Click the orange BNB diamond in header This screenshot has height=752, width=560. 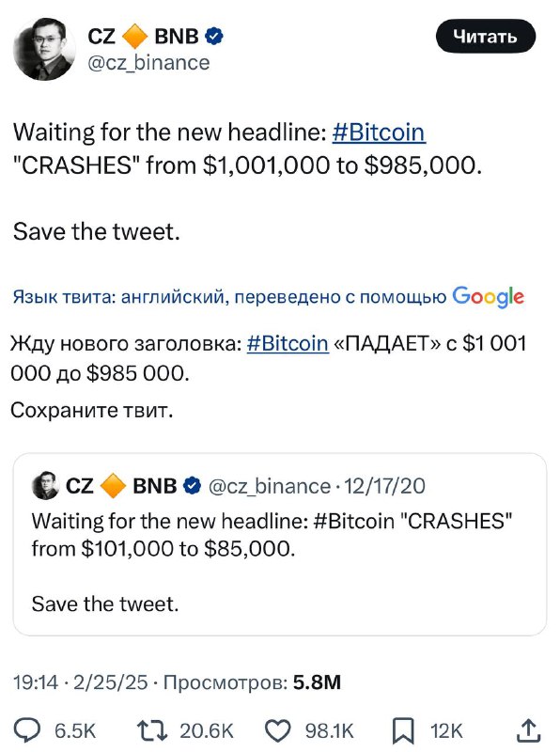tap(135, 37)
